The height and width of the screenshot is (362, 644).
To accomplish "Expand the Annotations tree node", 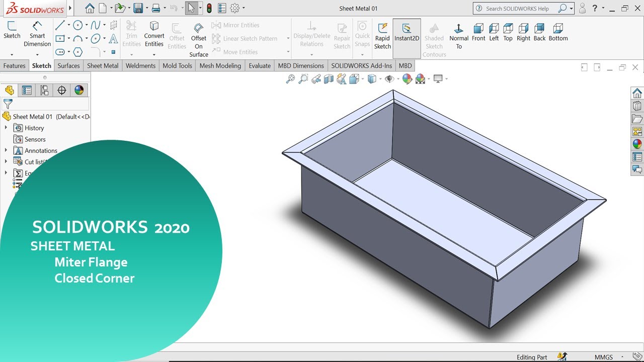I will (x=6, y=150).
